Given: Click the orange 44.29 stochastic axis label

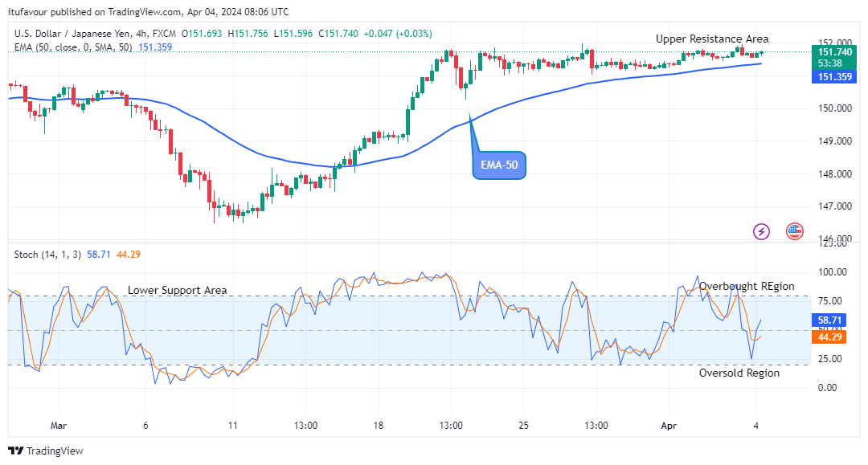Looking at the screenshot, I should point(829,337).
